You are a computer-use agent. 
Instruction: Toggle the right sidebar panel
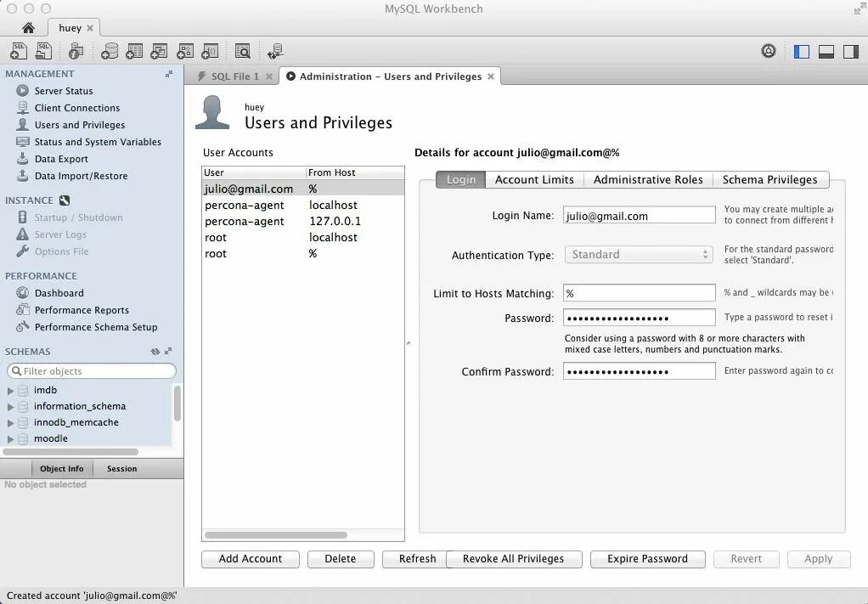tap(851, 52)
